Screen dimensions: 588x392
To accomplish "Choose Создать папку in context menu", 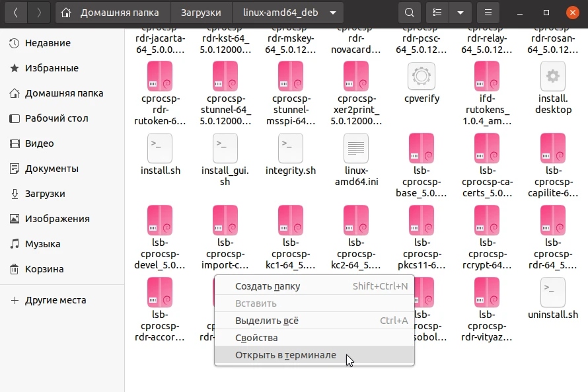I will [314, 286].
